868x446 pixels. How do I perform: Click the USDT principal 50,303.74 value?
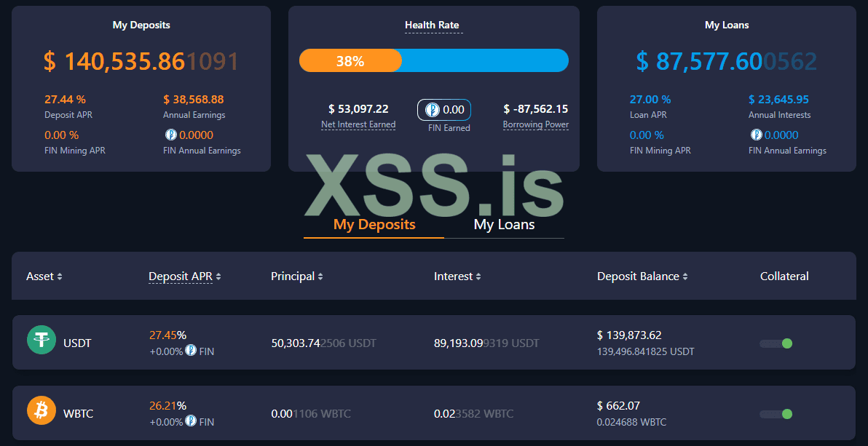click(x=324, y=343)
